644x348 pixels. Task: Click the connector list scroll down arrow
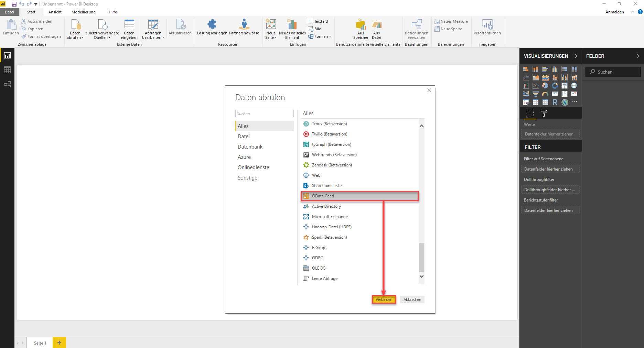pyautogui.click(x=421, y=276)
